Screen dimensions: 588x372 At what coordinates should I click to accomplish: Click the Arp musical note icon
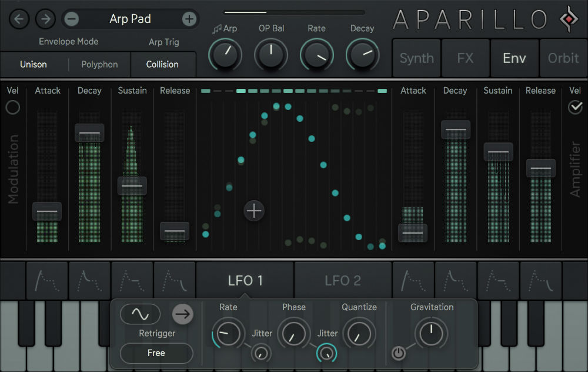click(x=215, y=28)
